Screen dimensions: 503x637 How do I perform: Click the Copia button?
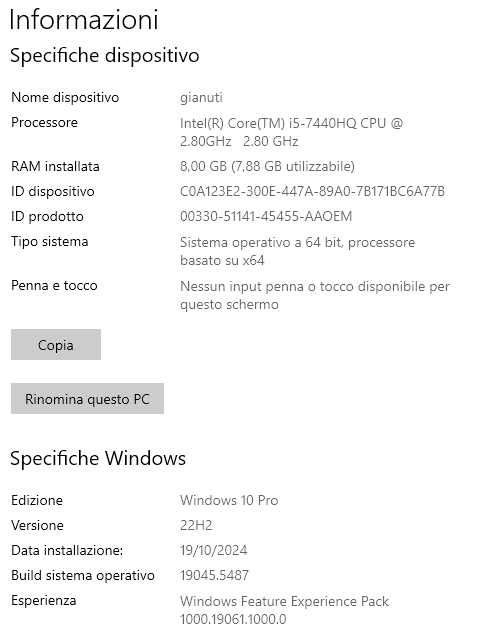click(56, 344)
